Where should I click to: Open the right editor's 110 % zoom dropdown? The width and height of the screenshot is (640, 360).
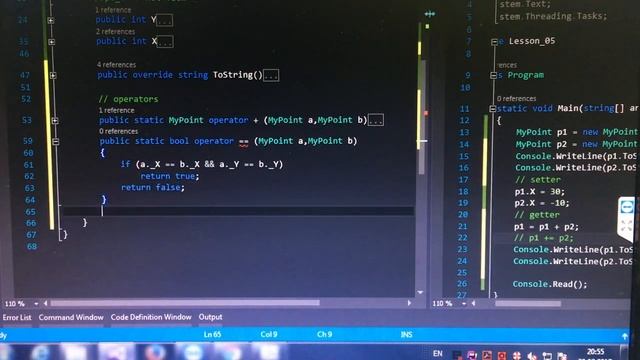click(464, 304)
